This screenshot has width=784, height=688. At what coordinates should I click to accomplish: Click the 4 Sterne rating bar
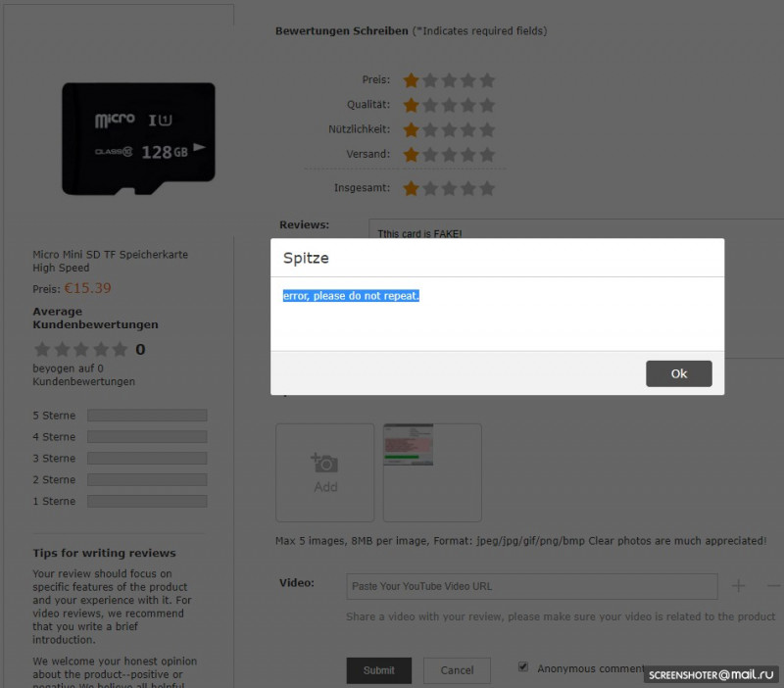[147, 437]
